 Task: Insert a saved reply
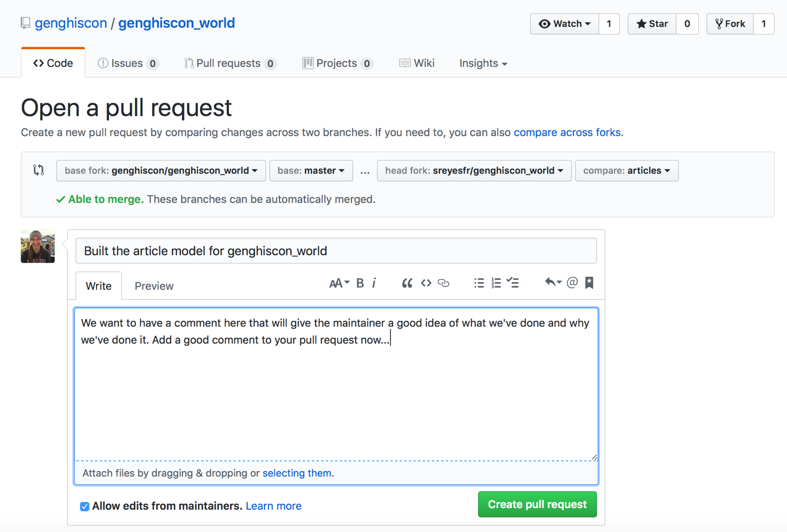click(x=553, y=282)
